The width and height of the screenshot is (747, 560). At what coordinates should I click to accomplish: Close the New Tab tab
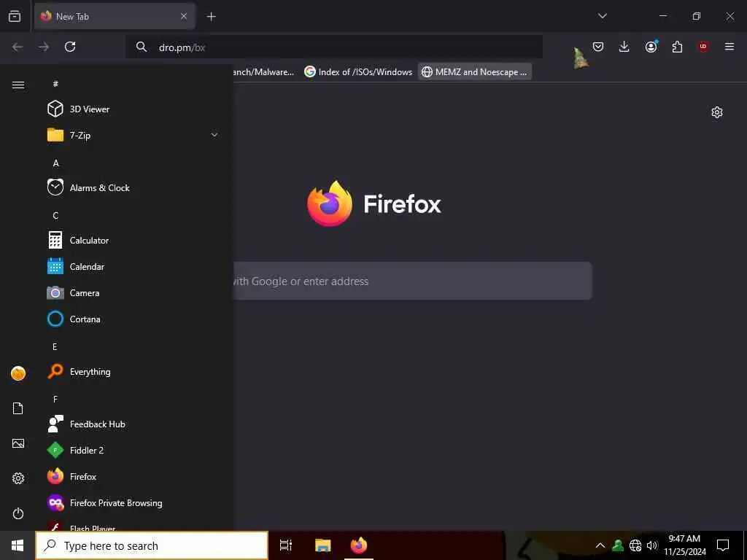[x=184, y=16]
